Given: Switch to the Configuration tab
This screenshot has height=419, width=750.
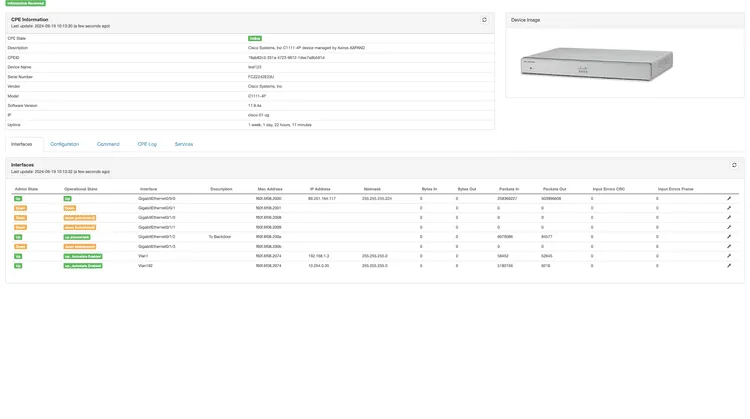Looking at the screenshot, I should coord(64,144).
